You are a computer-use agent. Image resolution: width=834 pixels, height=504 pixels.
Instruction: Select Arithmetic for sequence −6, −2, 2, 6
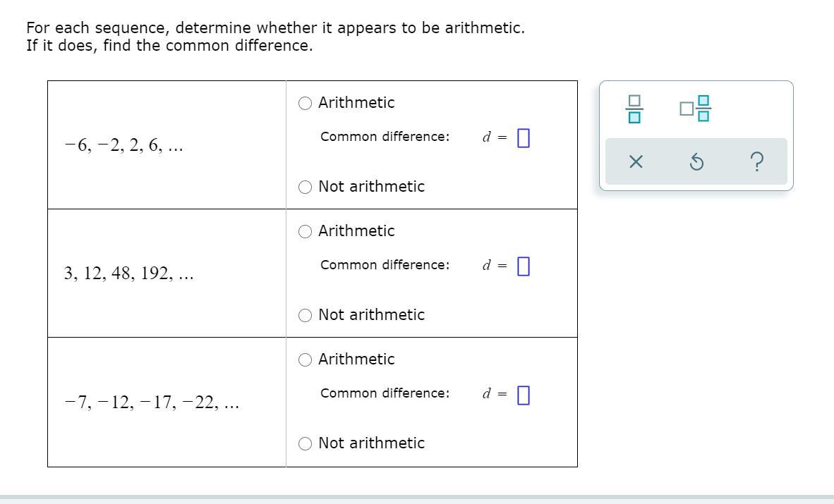[x=305, y=104]
